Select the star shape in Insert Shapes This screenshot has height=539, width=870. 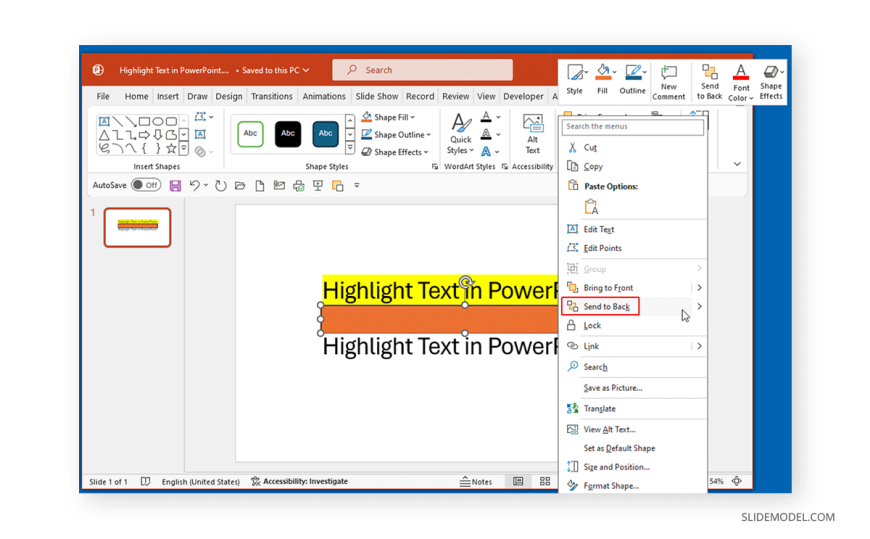tap(171, 148)
